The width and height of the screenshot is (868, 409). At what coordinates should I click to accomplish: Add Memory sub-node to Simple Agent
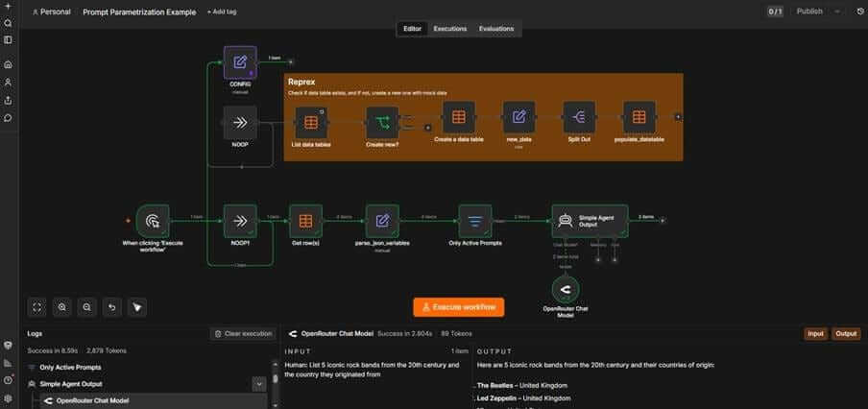coord(598,259)
